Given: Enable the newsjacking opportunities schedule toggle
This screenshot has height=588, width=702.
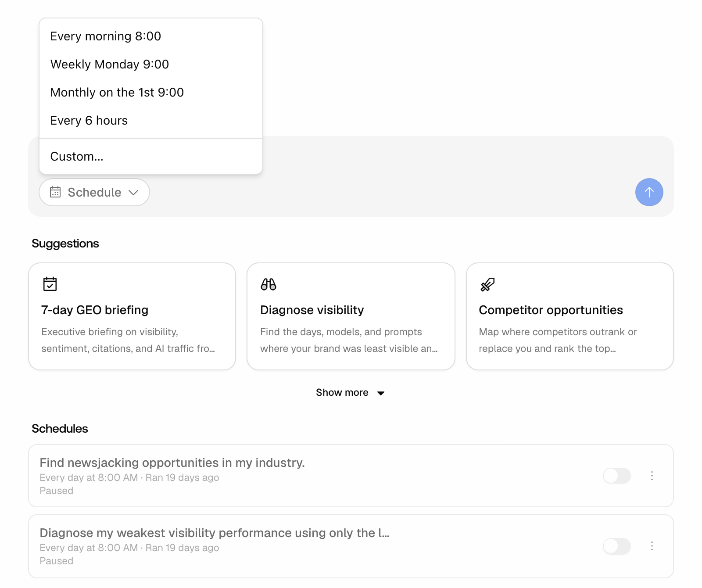Looking at the screenshot, I should 617,476.
